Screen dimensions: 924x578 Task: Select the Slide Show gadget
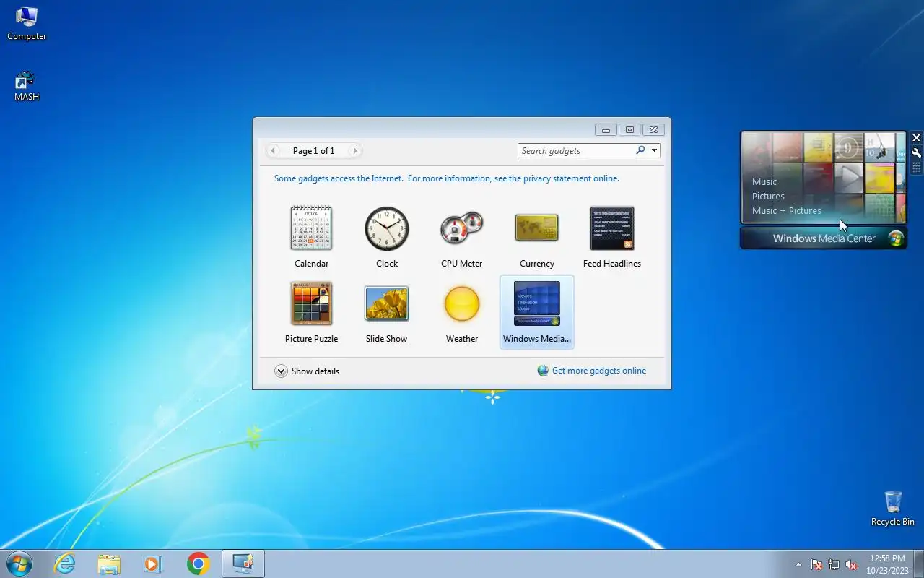click(x=387, y=312)
